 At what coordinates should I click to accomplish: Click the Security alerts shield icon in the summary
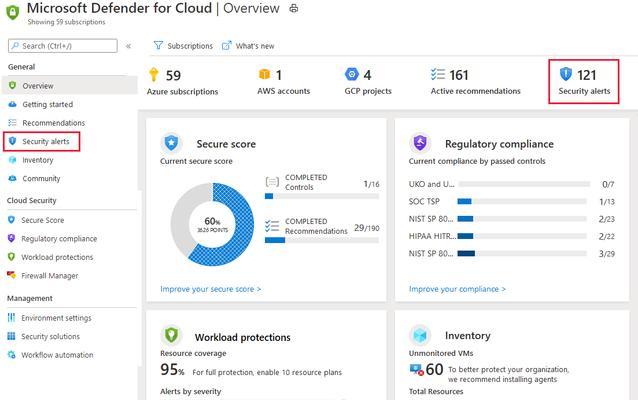566,74
